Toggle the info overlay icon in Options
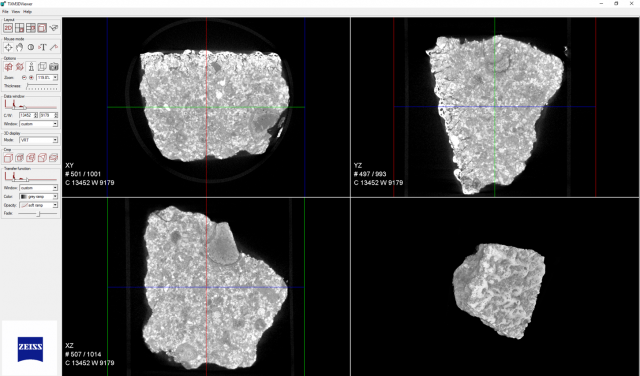The height and width of the screenshot is (376, 640). [31, 67]
